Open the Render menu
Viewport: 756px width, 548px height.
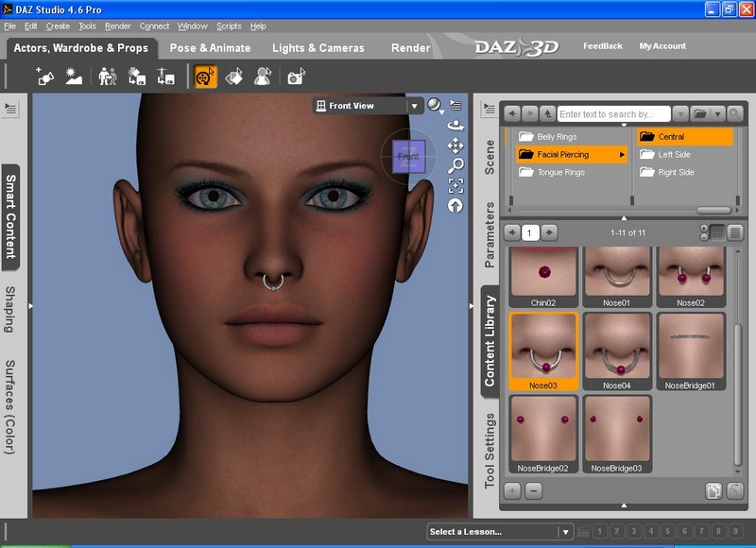pos(117,26)
